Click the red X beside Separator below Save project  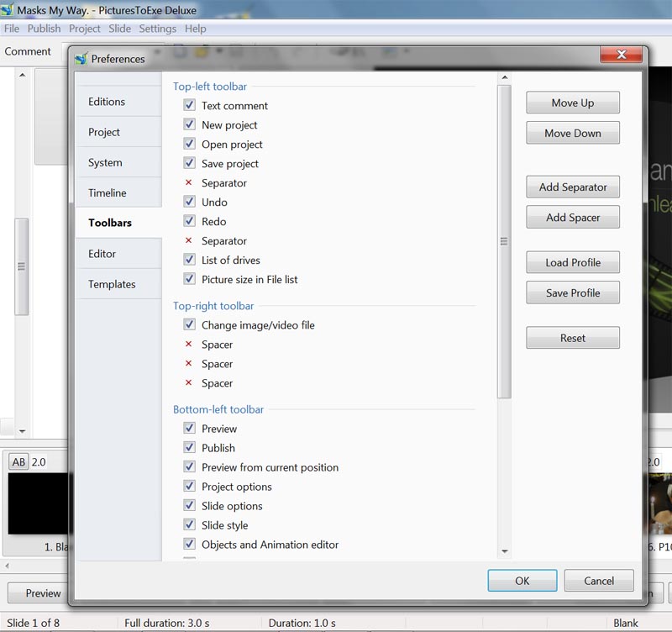189,183
